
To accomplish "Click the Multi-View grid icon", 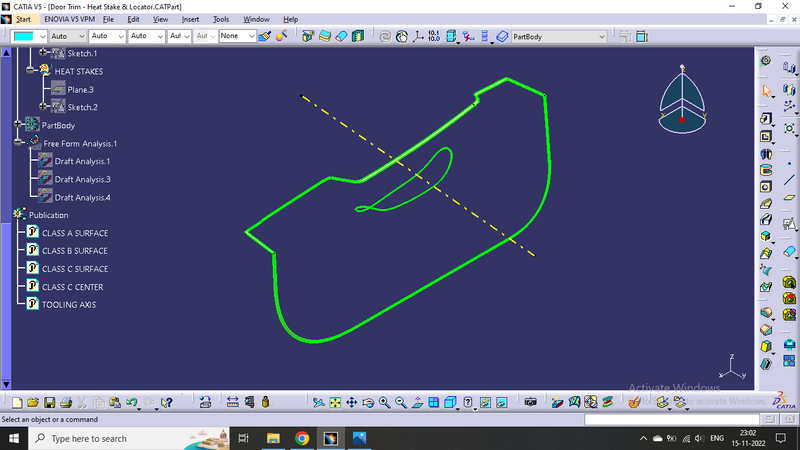I will 433,403.
